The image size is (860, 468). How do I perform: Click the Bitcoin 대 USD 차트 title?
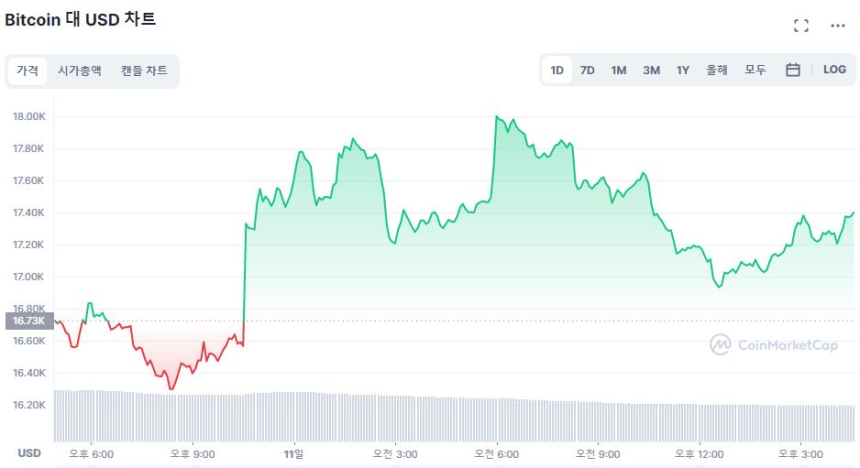click(80, 19)
